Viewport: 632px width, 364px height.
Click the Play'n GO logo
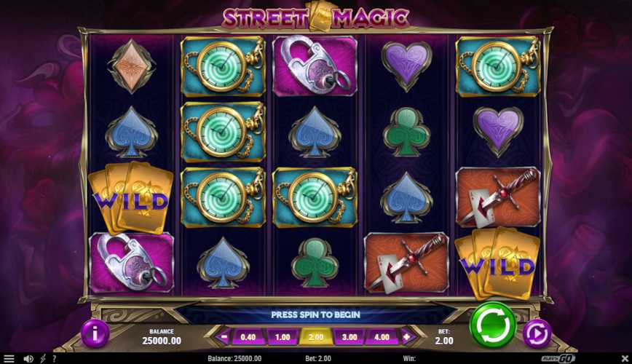coord(558,358)
